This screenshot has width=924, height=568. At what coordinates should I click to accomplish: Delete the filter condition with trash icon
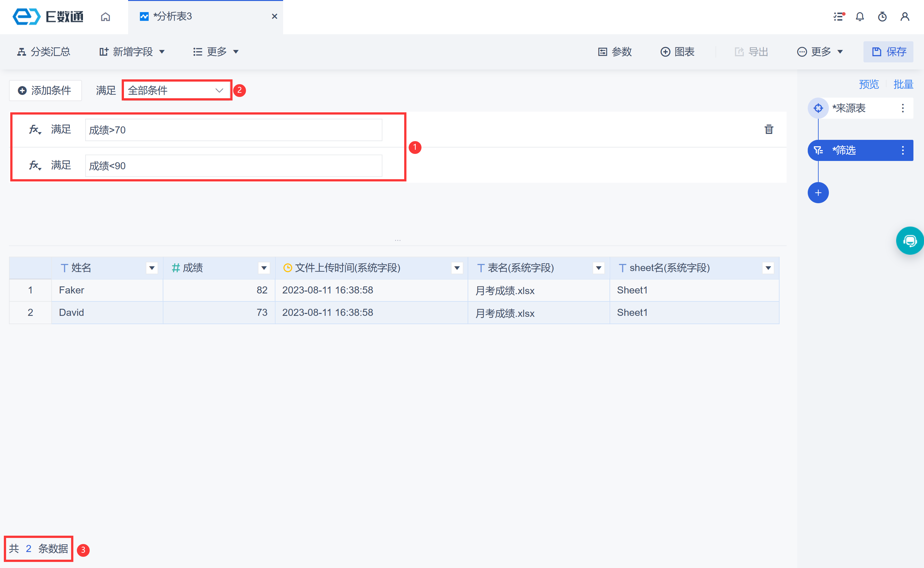click(x=769, y=130)
